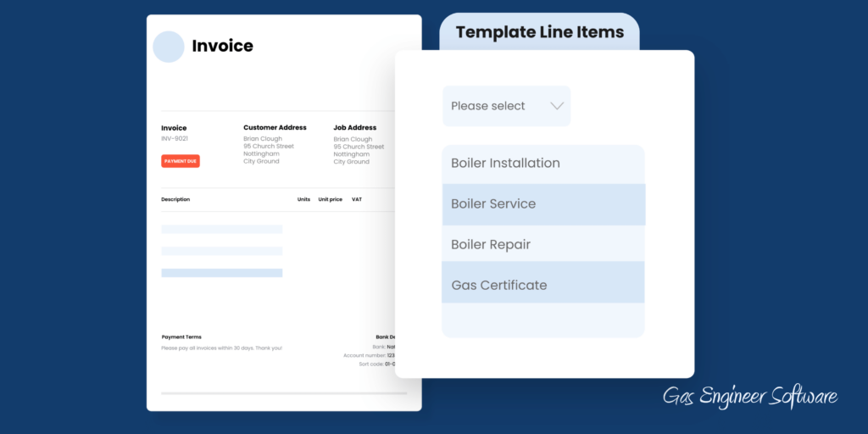868x434 pixels.
Task: Open the Please select dropdown
Action: coord(506,106)
